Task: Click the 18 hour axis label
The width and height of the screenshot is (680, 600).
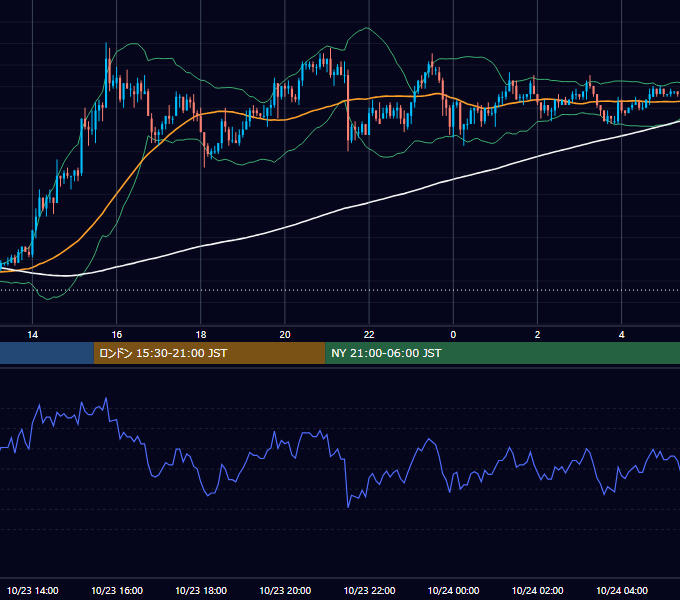Action: [x=201, y=335]
